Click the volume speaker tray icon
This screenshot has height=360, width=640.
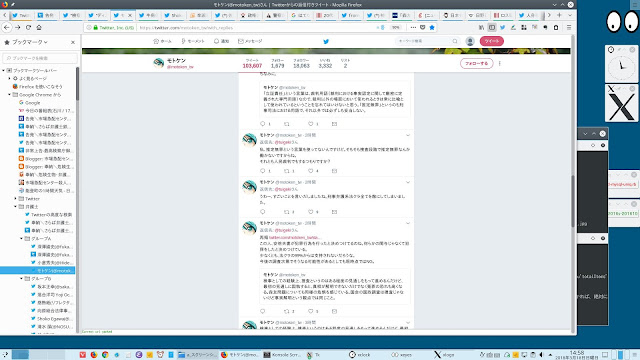point(541,355)
